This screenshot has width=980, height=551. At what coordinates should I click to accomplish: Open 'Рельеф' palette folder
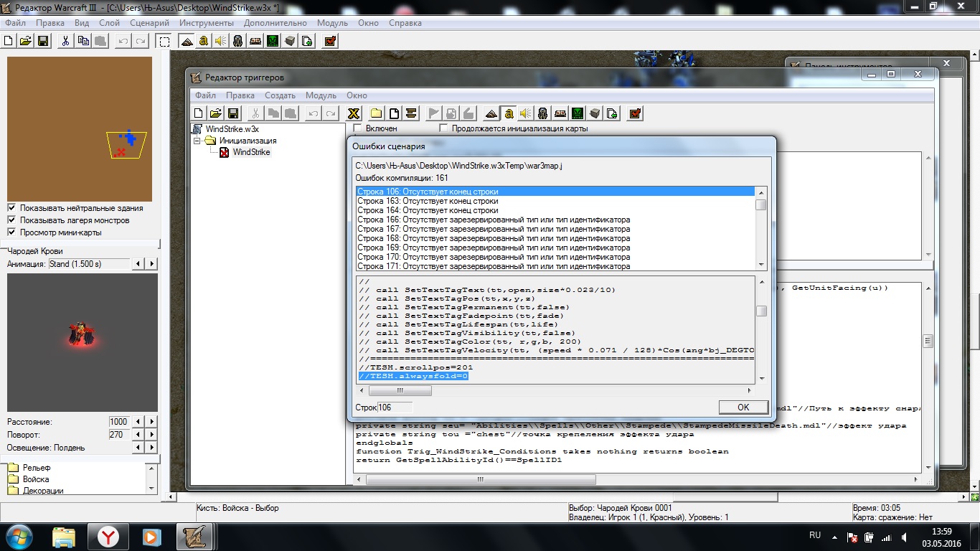[36, 468]
